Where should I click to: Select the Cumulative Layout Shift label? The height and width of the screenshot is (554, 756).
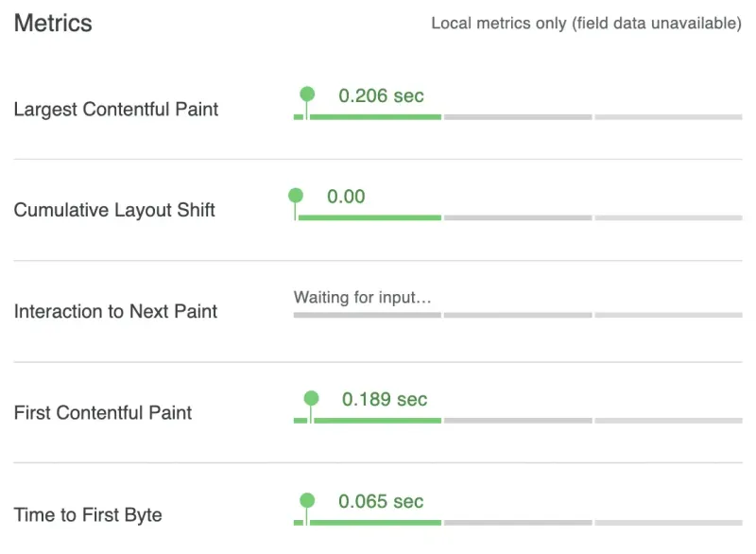[114, 211]
